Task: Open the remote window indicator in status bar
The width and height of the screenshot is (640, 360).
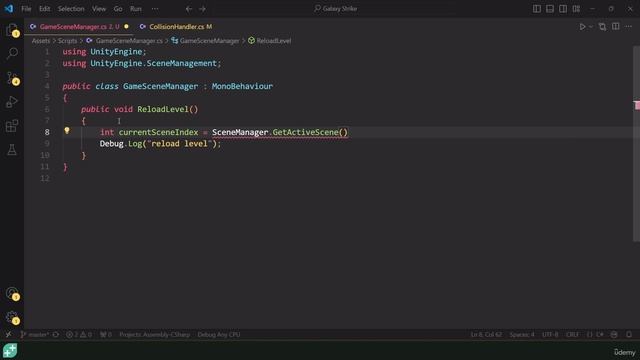Action: (x=8, y=335)
